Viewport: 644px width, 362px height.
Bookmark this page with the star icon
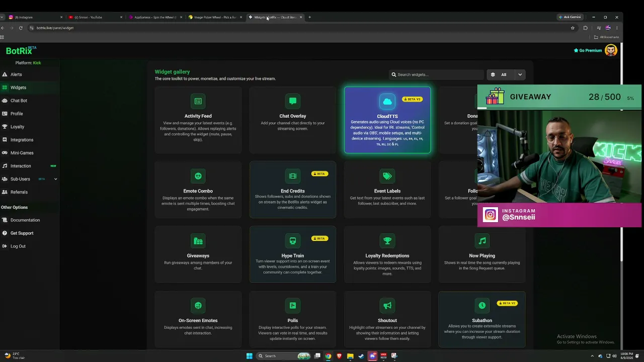(573, 28)
